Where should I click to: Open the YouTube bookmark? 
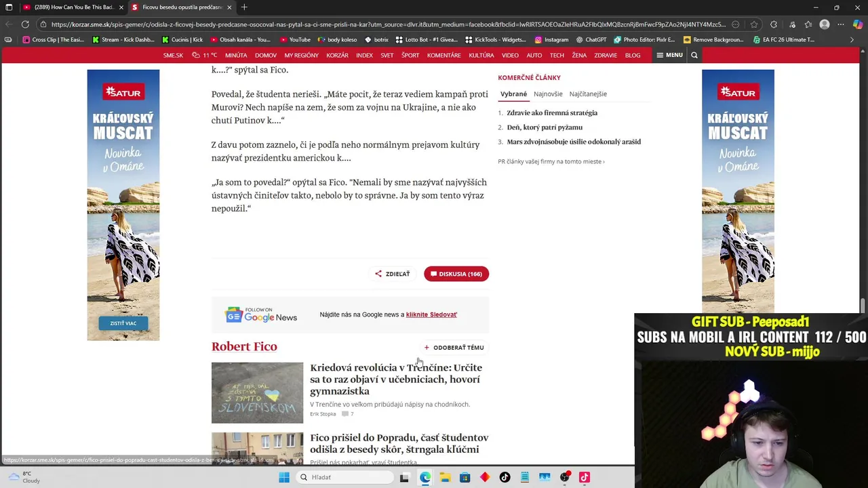295,40
